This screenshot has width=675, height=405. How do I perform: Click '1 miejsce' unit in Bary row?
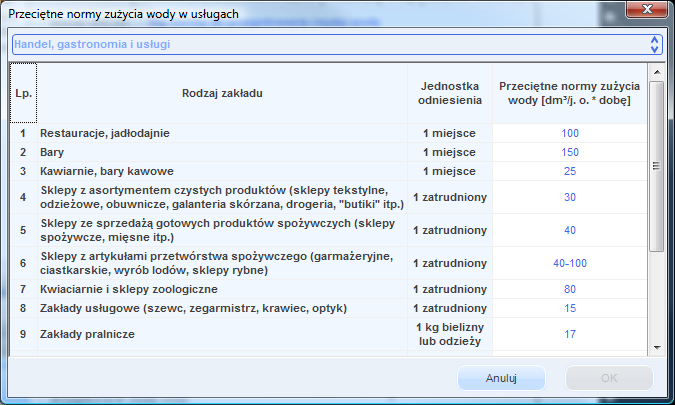click(450, 152)
